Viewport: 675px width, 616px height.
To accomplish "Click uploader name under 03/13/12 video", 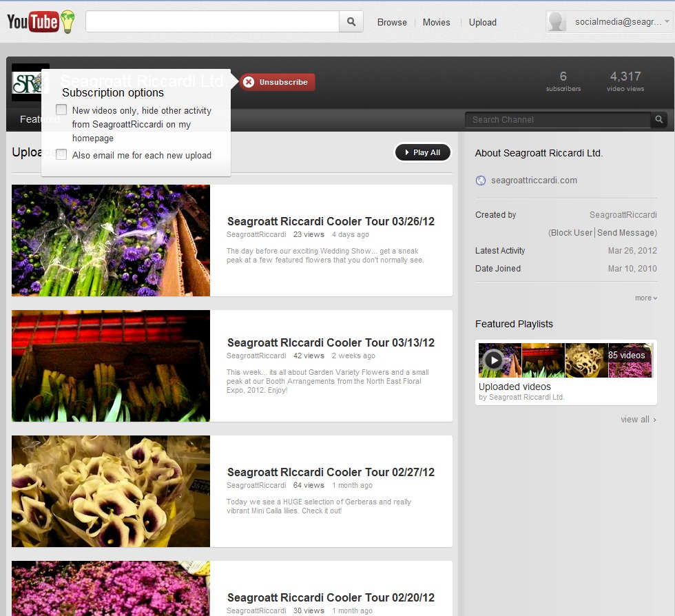I will tap(256, 356).
